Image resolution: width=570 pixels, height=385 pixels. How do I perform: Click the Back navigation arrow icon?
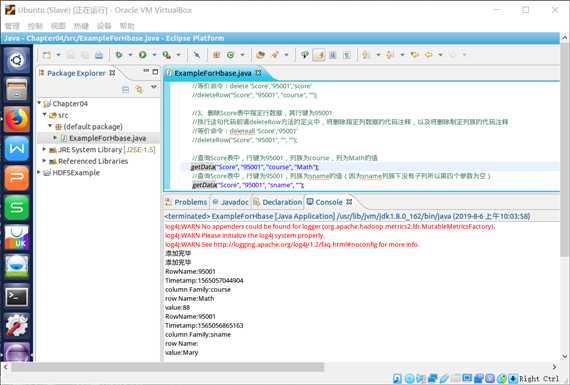pyautogui.click(x=429, y=55)
